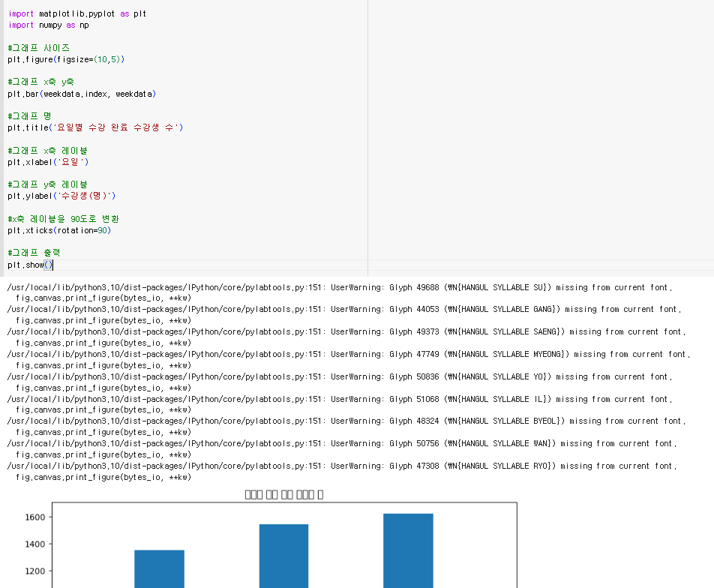Image resolution: width=714 pixels, height=588 pixels.
Task: Click the middle bar peaking near 1550
Action: click(283, 556)
